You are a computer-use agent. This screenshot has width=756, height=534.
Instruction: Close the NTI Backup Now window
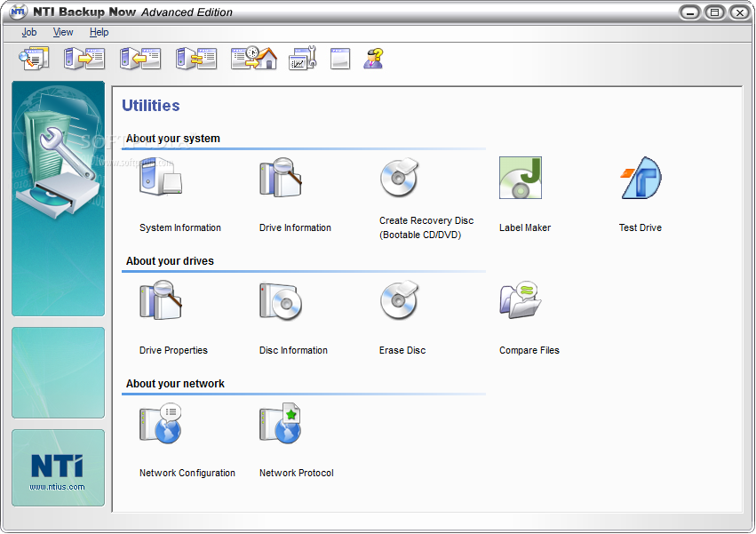(x=740, y=12)
